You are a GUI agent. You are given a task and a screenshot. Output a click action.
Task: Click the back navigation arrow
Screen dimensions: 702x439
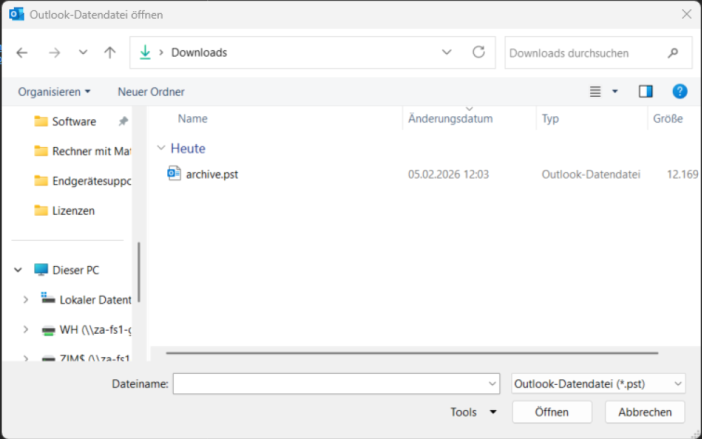click(x=22, y=52)
